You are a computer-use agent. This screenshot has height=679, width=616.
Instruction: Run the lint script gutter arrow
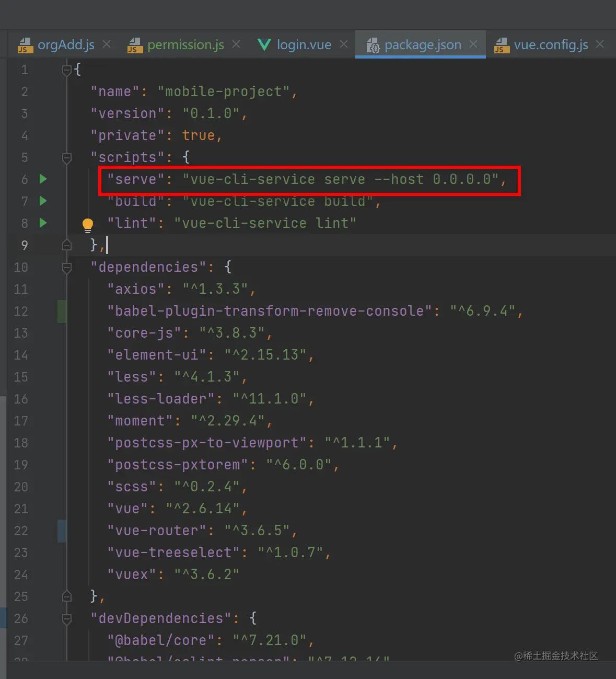click(x=43, y=223)
